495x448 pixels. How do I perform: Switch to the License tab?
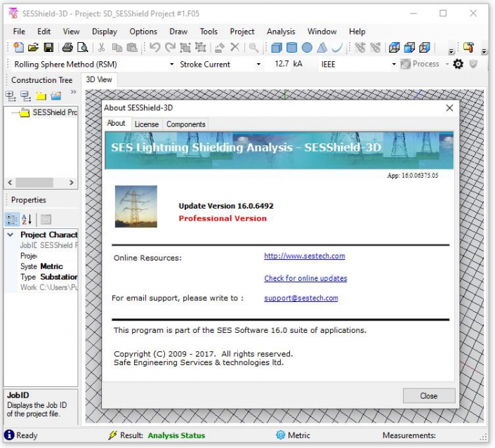(147, 124)
